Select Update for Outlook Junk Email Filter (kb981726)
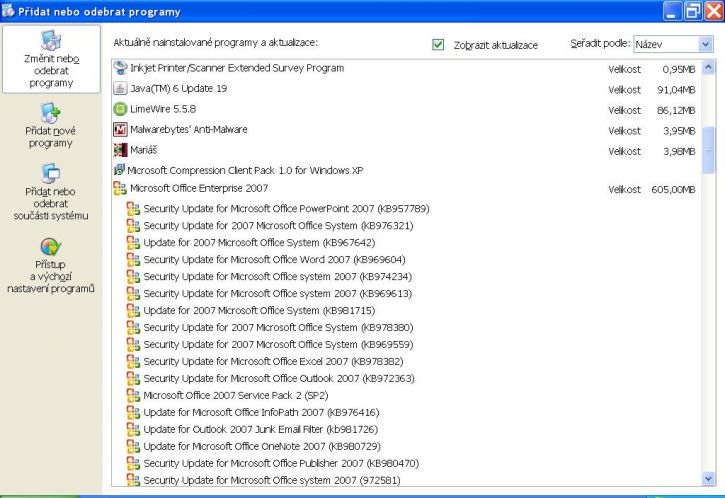725x498 pixels. pos(261,430)
